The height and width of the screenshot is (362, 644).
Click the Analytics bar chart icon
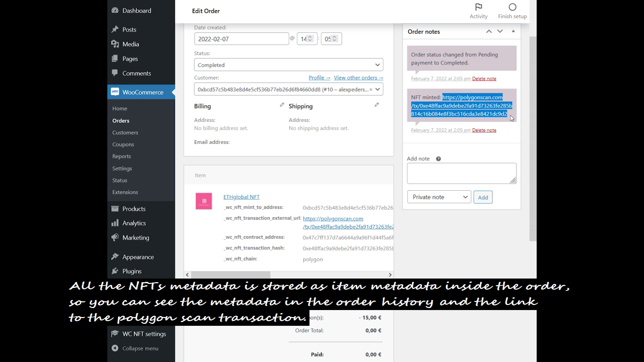tap(115, 223)
